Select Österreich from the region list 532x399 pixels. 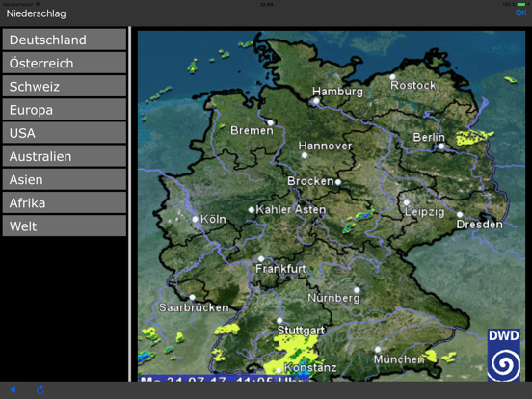[x=65, y=63]
